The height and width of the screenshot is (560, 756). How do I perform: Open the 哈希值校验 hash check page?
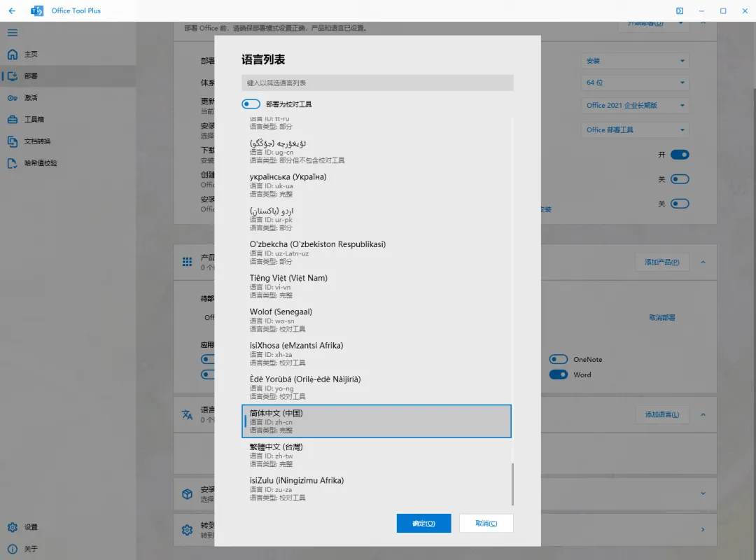(x=68, y=163)
